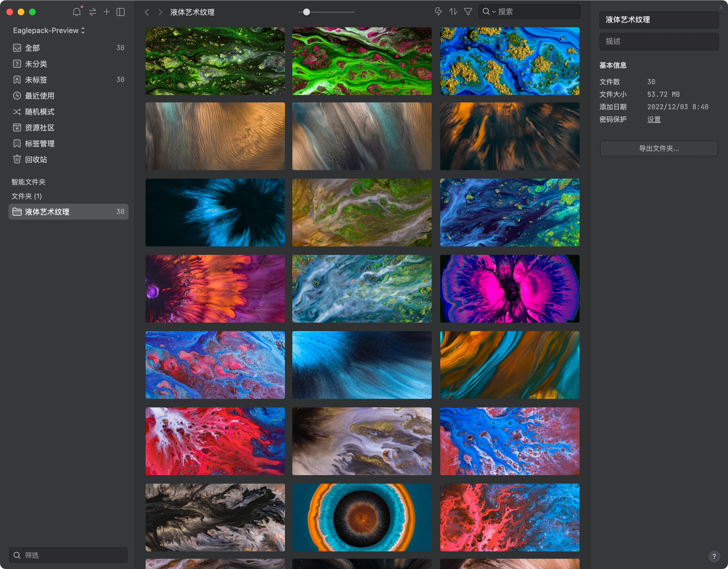Go back with the left arrow
728x569 pixels.
click(x=147, y=12)
